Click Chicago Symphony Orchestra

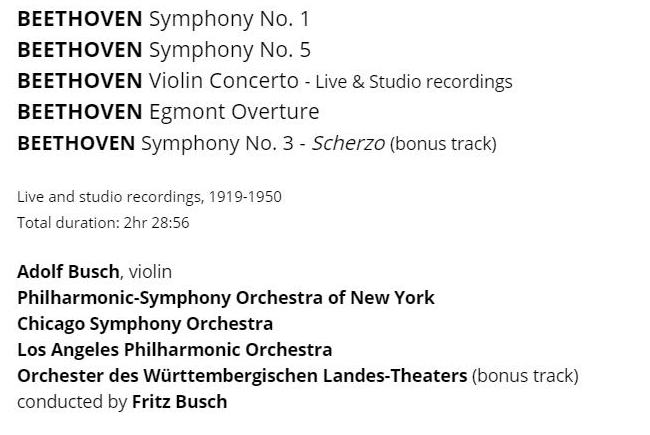(x=145, y=323)
